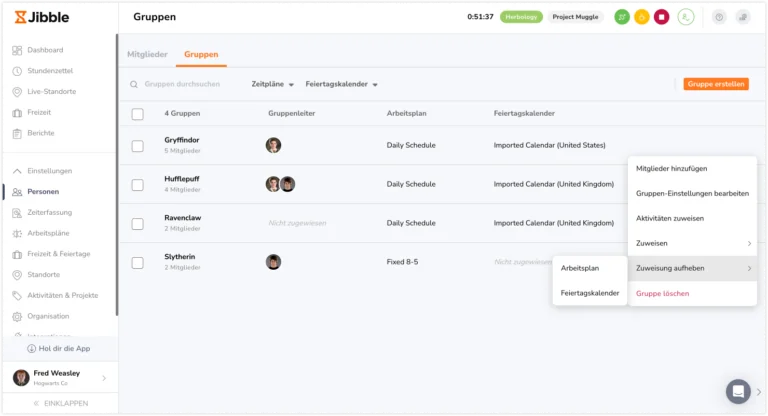Click the Fixed 8-5 schedule cell
Screen dimensions: 768x416
402,262
